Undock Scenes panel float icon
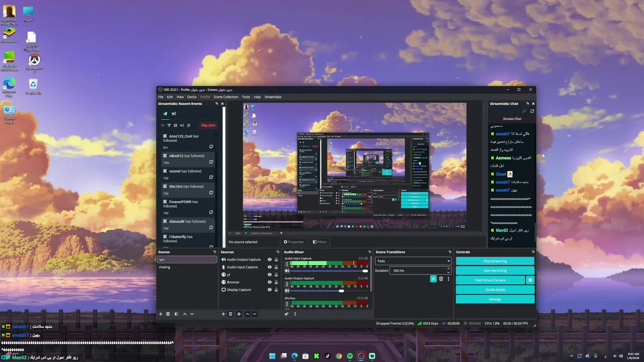The height and width of the screenshot is (362, 644). coord(215,252)
